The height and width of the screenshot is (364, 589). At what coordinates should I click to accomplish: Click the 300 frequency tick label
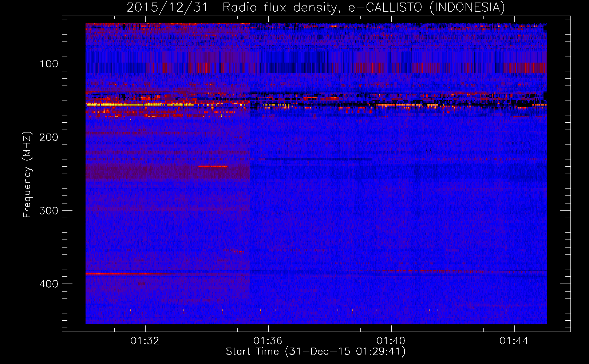pos(49,211)
